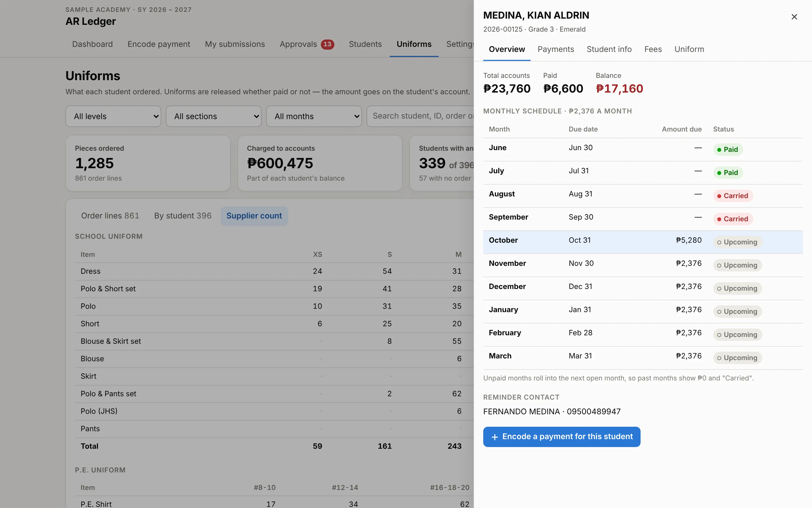812x508 pixels.
Task: Open the Payments tab in student panel
Action: (x=556, y=49)
